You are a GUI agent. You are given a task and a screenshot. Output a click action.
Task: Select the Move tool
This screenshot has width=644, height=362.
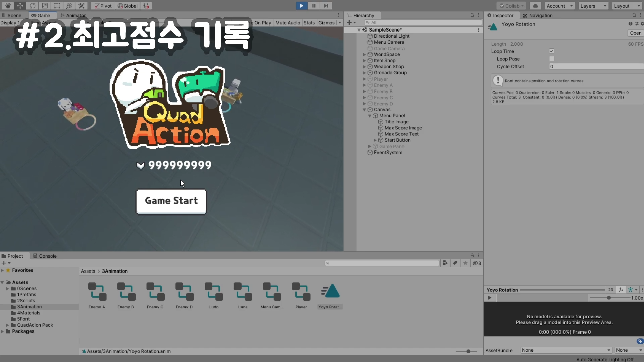point(20,6)
